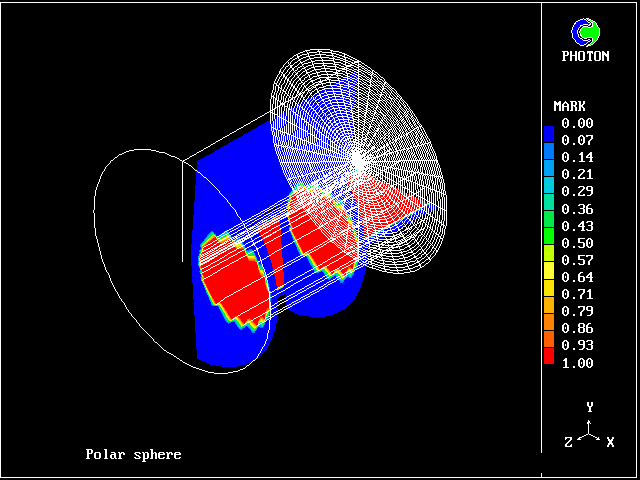Click the Polar sphere caption text
This screenshot has width=640, height=480.
(x=133, y=455)
